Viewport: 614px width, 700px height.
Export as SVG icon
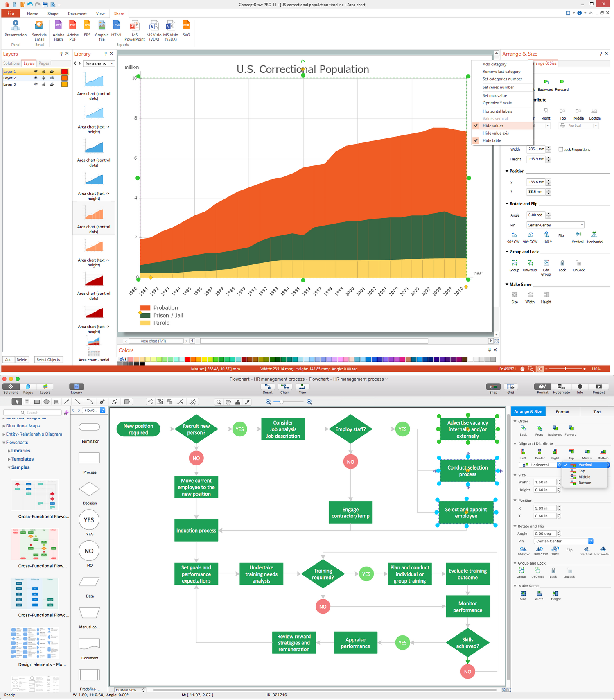tap(186, 26)
